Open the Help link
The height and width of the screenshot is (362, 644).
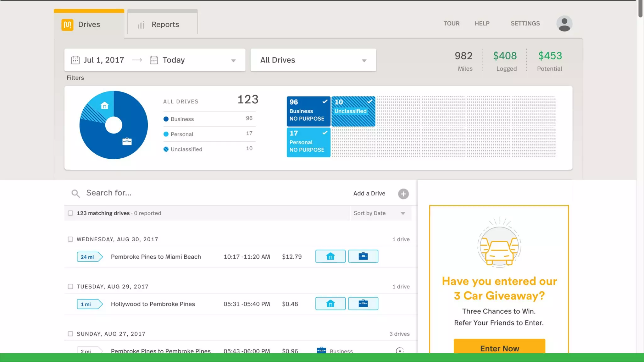[x=482, y=24]
